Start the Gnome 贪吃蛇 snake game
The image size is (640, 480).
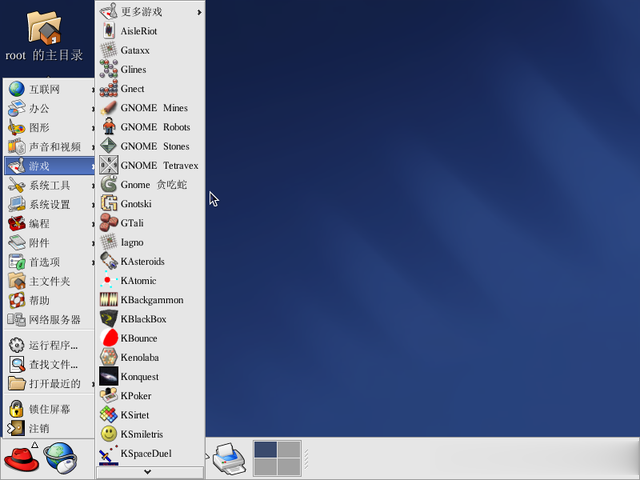pos(150,184)
